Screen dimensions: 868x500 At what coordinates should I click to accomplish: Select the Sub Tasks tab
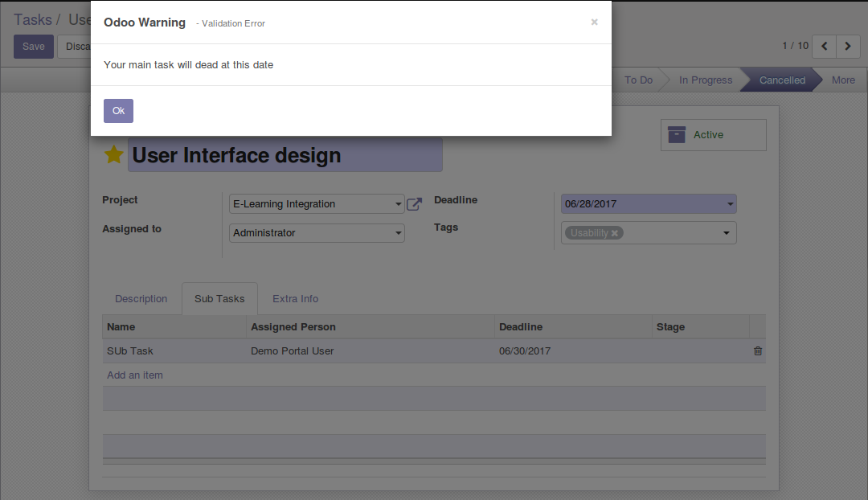pyautogui.click(x=219, y=298)
